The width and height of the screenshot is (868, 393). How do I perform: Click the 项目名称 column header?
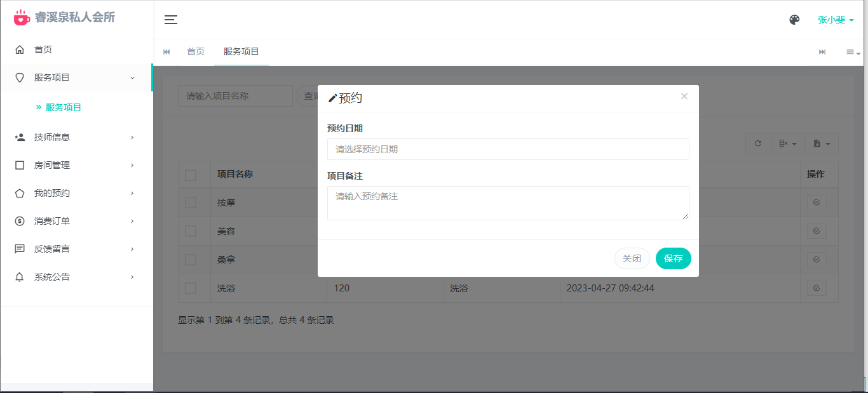[235, 174]
